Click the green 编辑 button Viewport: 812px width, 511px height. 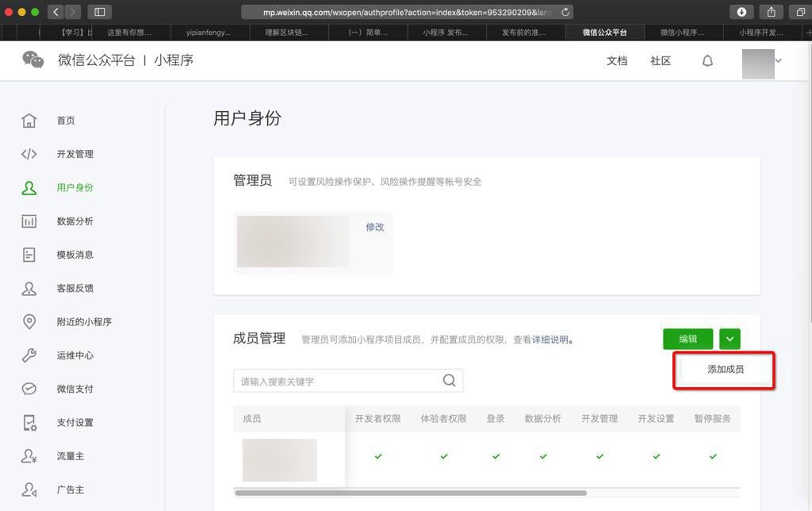tap(688, 339)
